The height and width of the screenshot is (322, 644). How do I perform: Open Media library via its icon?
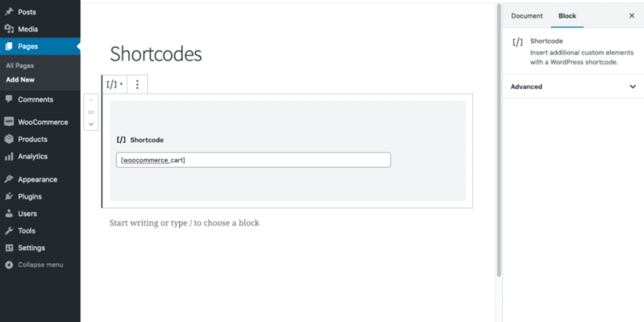pos(9,29)
